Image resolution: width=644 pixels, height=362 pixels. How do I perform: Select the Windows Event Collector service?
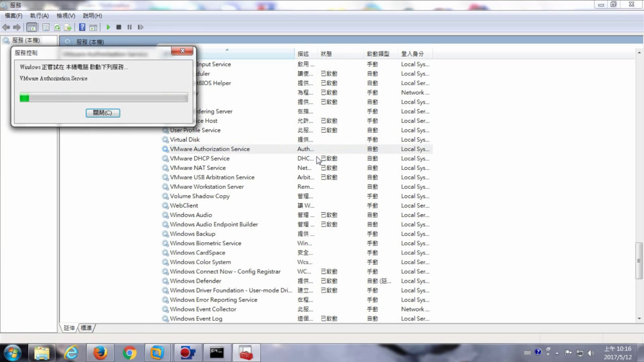tap(296, 309)
